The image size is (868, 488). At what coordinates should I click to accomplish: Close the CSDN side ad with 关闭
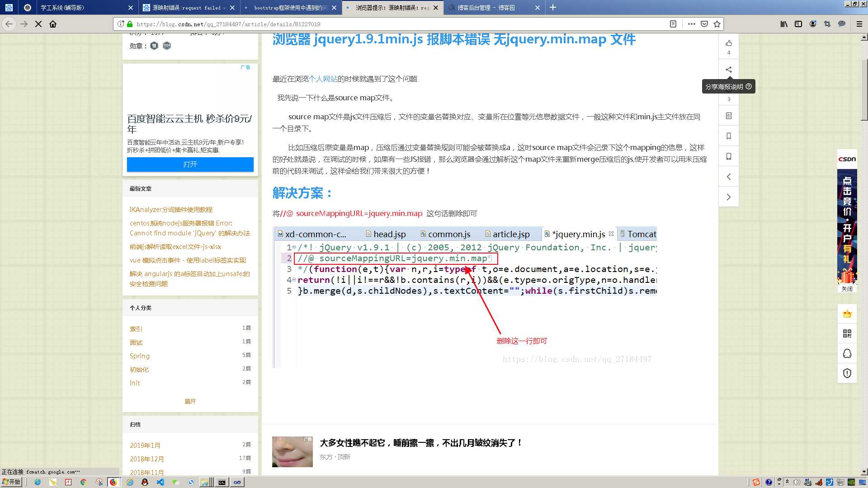pyautogui.click(x=847, y=289)
